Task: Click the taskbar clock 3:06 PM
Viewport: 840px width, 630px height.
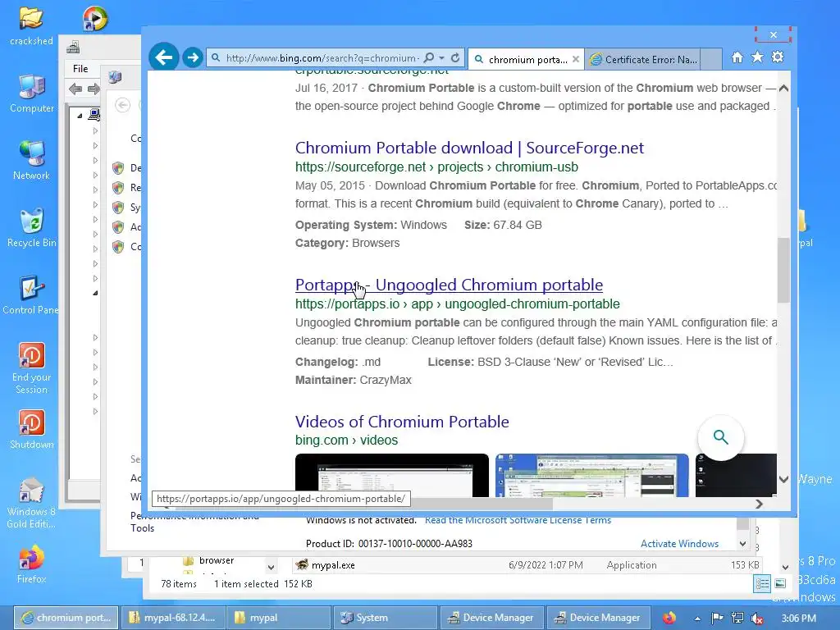Action: [798, 619]
